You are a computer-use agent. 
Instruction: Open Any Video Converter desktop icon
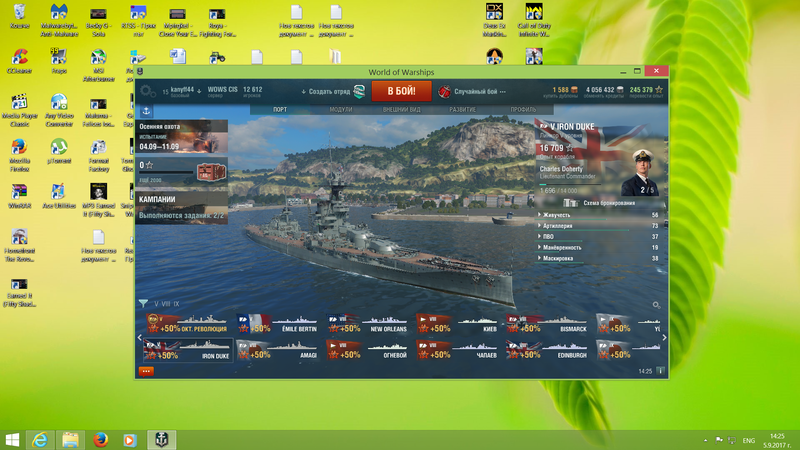click(59, 110)
